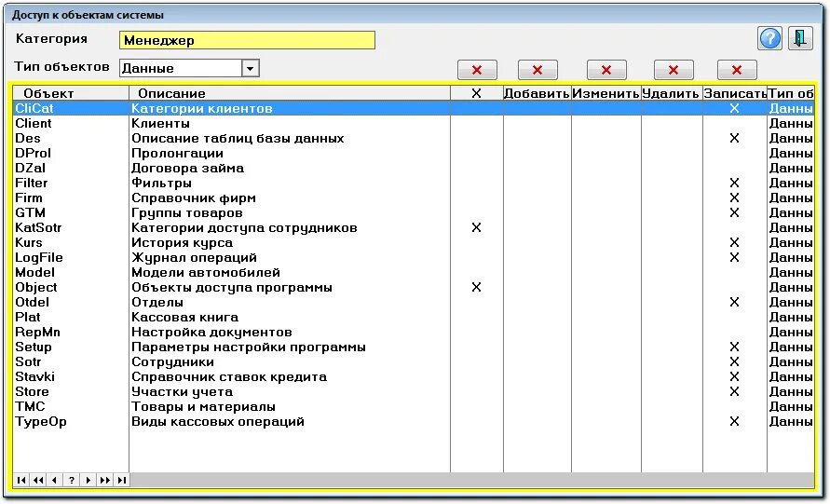Screen dimensions: 830x504
Task: Click description Справочник фирм
Action: coord(194,198)
